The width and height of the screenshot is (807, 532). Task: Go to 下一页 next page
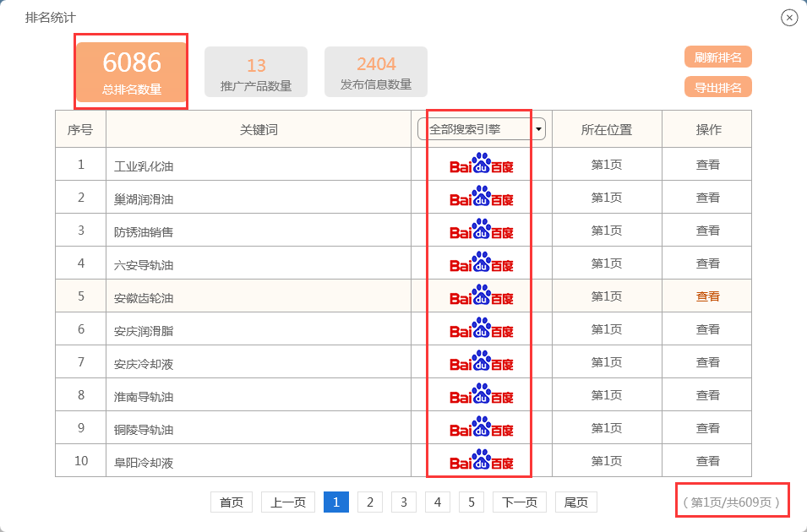tap(520, 502)
